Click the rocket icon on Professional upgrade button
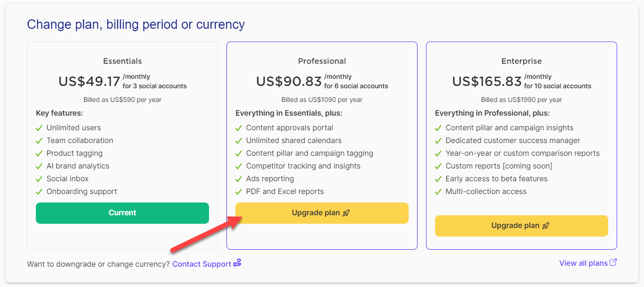 [346, 213]
